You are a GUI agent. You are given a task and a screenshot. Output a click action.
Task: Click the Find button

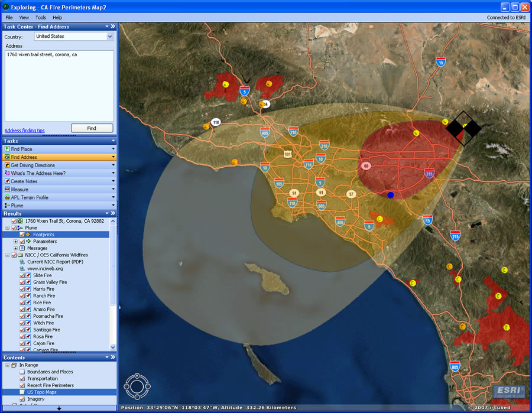(92, 128)
